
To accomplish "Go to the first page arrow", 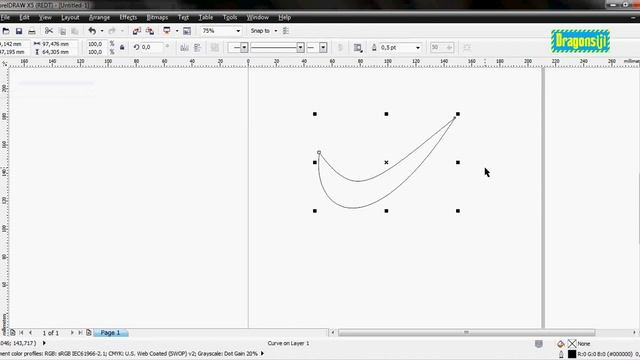I will tap(21, 333).
